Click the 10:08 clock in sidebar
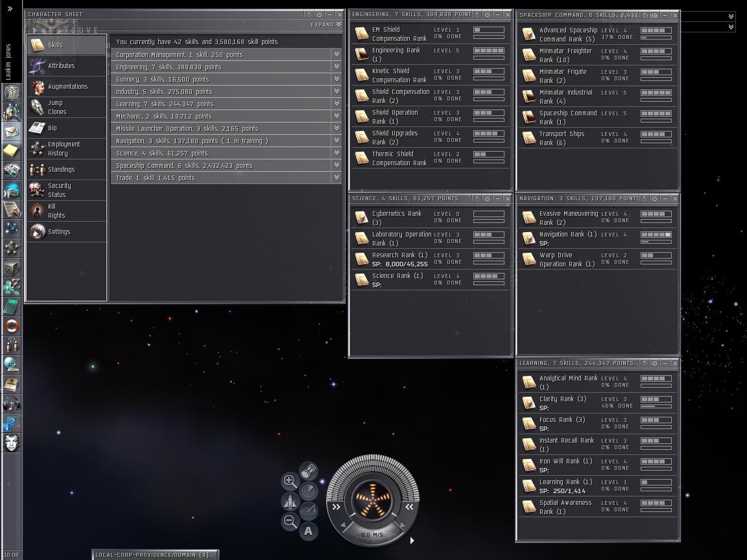747x560 pixels. [x=12, y=555]
